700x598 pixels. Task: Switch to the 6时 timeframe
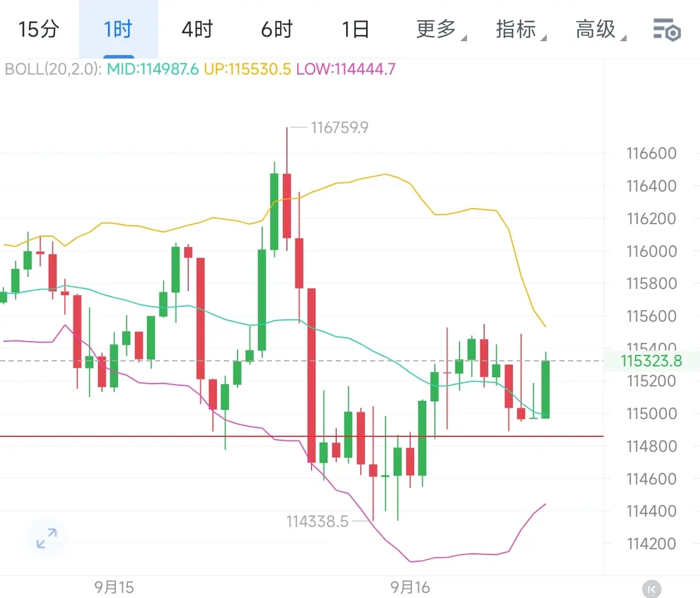(277, 29)
